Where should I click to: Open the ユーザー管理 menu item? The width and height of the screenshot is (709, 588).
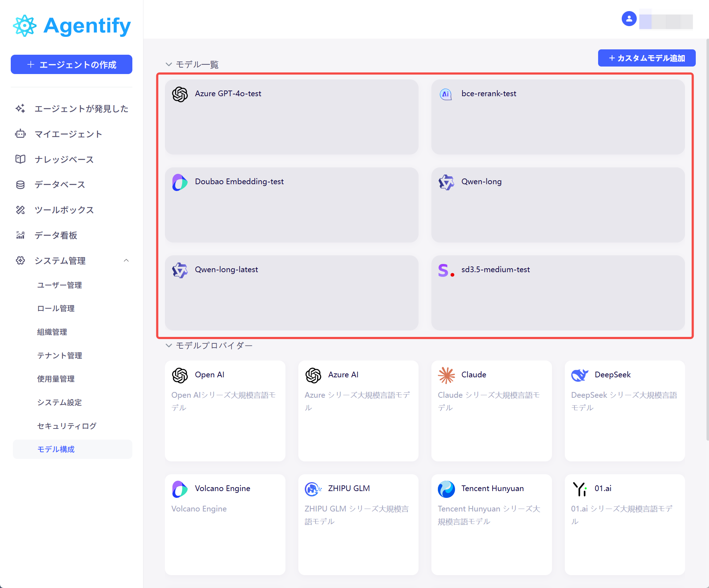pyautogui.click(x=60, y=285)
